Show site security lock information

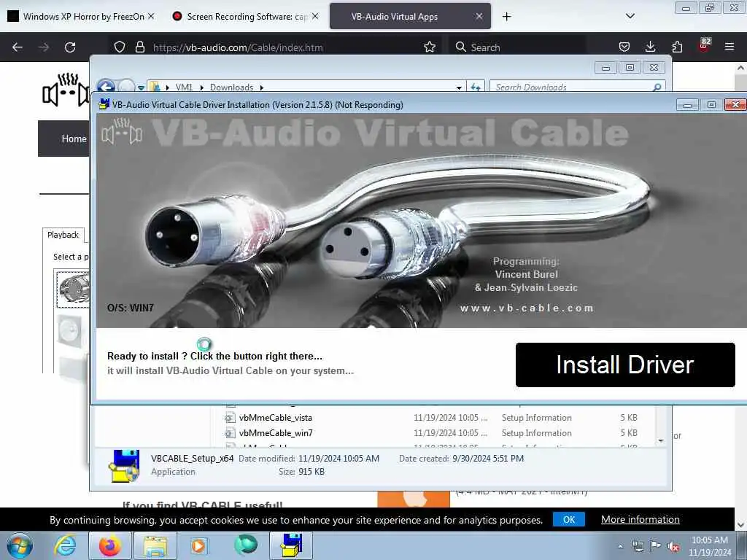139,47
